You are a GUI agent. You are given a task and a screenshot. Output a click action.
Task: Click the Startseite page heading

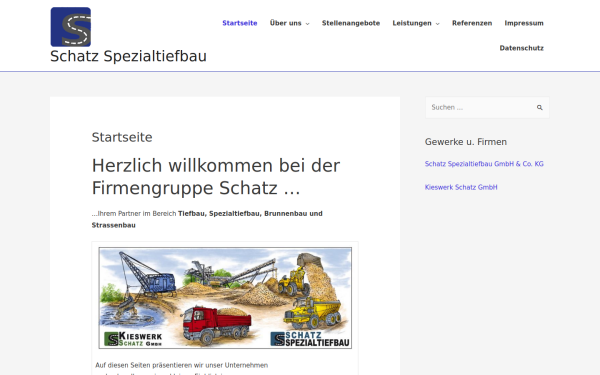[x=122, y=137]
